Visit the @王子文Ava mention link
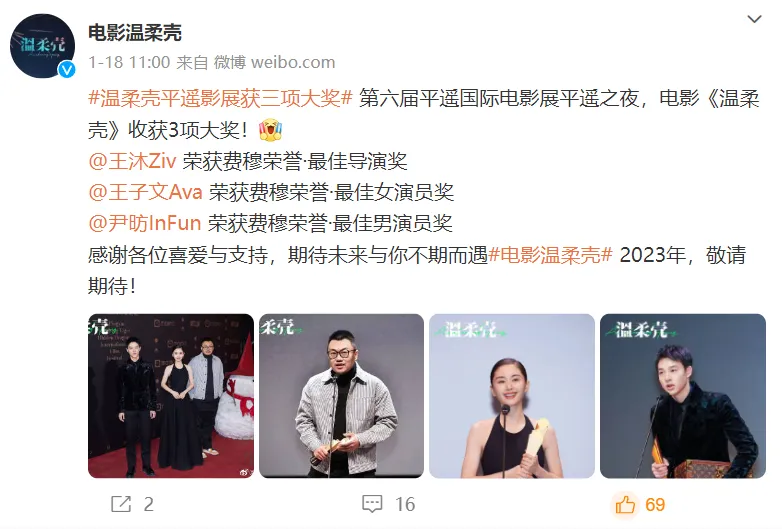The image size is (782, 529). pos(145,192)
